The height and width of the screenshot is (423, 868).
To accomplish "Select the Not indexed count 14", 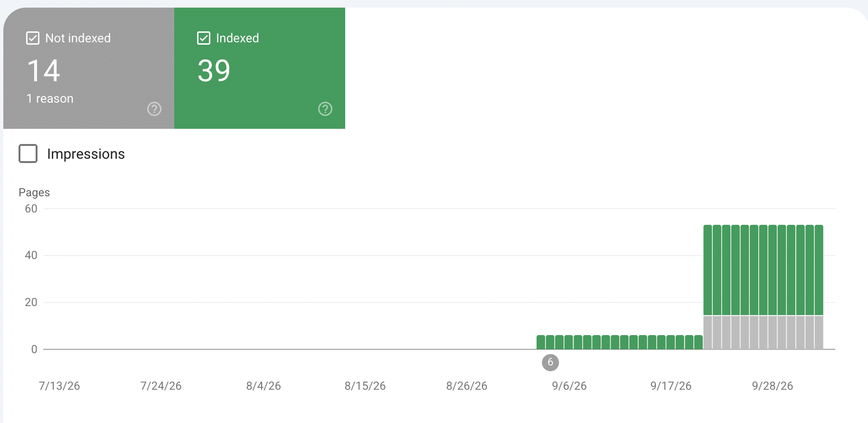I will 44,71.
